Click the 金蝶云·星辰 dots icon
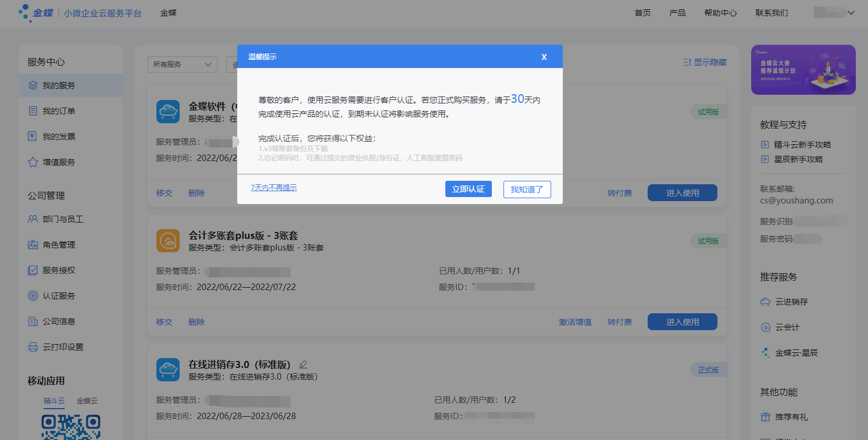This screenshot has width=868, height=440. click(766, 353)
